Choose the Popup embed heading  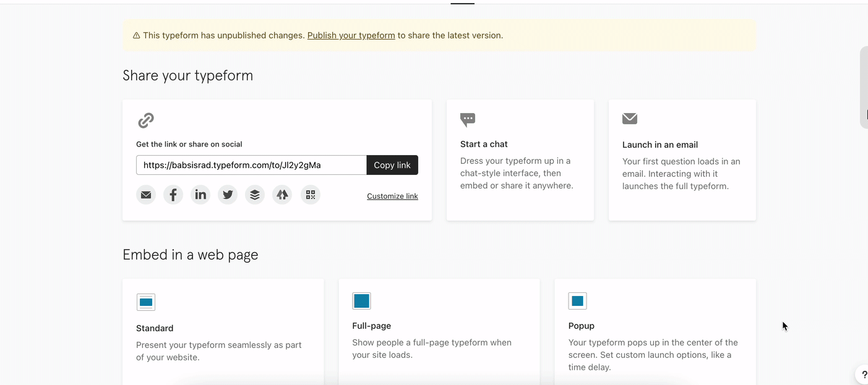pos(582,326)
